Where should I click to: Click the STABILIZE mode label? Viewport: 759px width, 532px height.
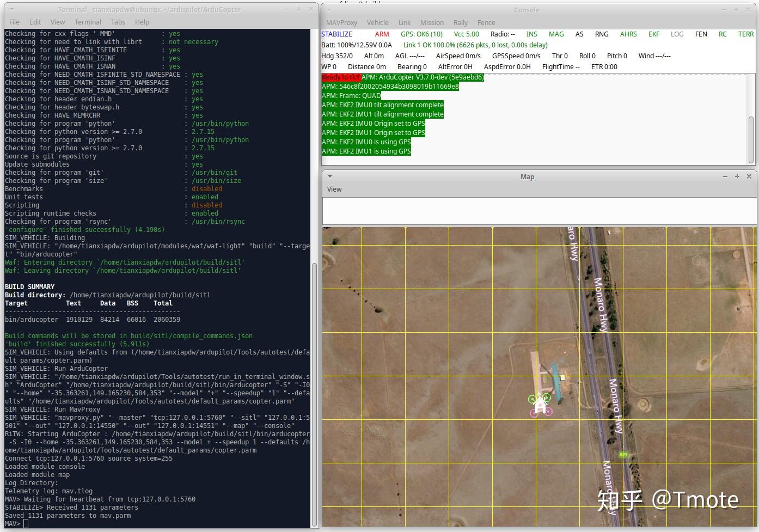pyautogui.click(x=337, y=34)
